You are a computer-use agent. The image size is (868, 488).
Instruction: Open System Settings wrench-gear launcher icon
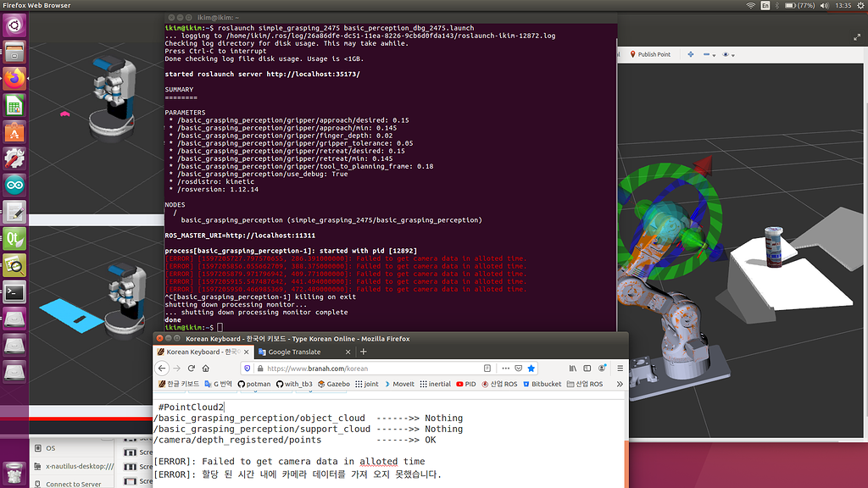tap(14, 158)
